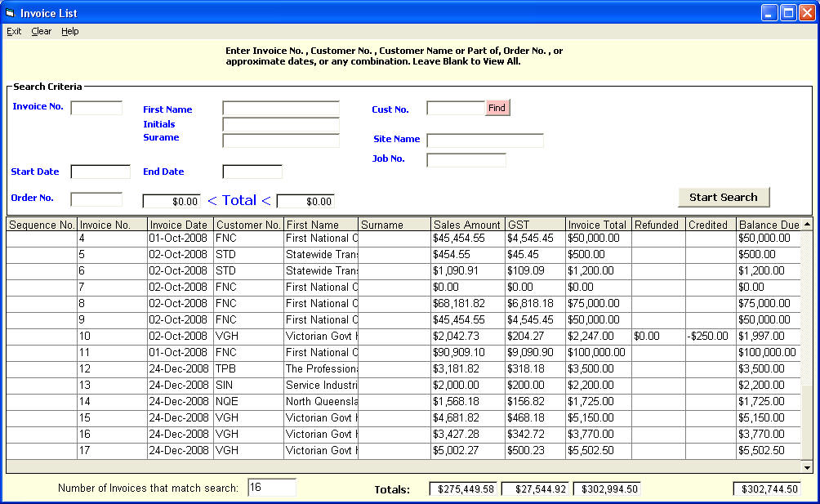Screen dimensions: 820x504
Task: Close the Invoice List window
Action: (x=807, y=12)
